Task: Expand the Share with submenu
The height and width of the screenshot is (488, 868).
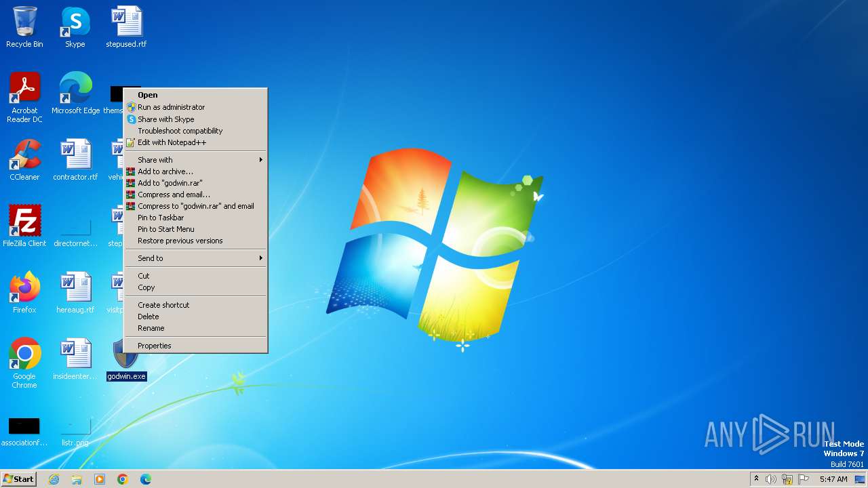Action: click(x=195, y=160)
